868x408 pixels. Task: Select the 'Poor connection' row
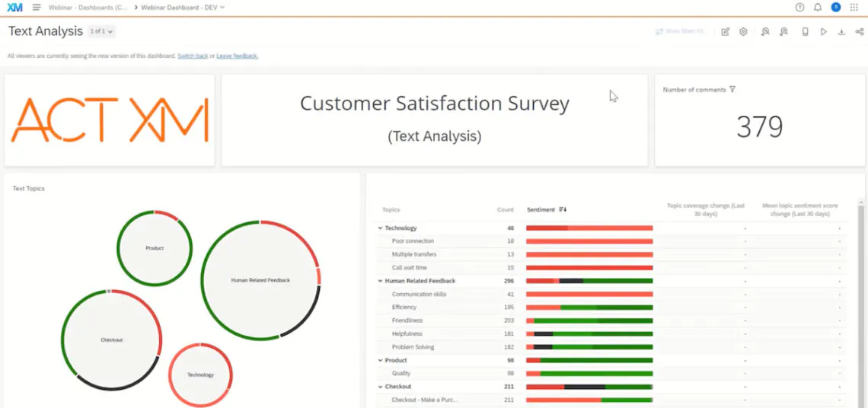tap(611, 241)
